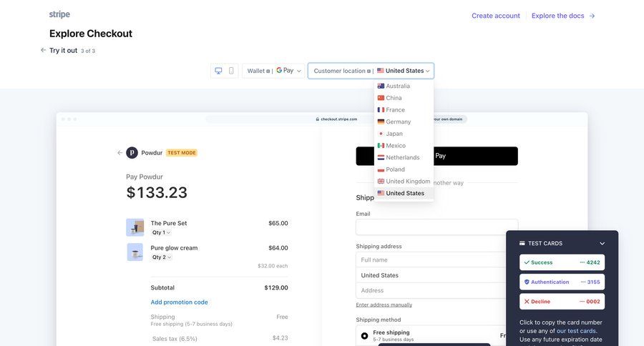Click the Email input field

[436, 227]
